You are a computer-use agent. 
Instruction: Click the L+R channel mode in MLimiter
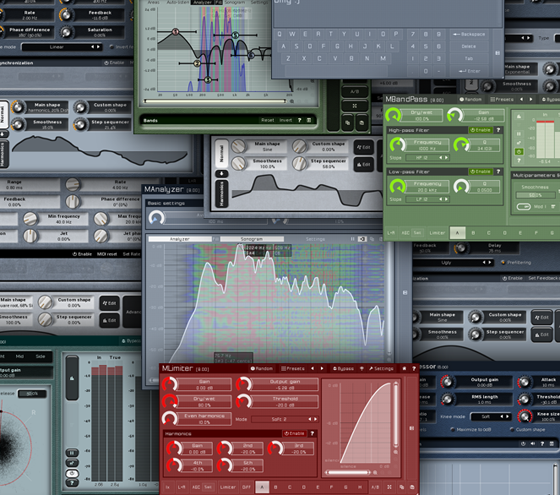(181, 487)
